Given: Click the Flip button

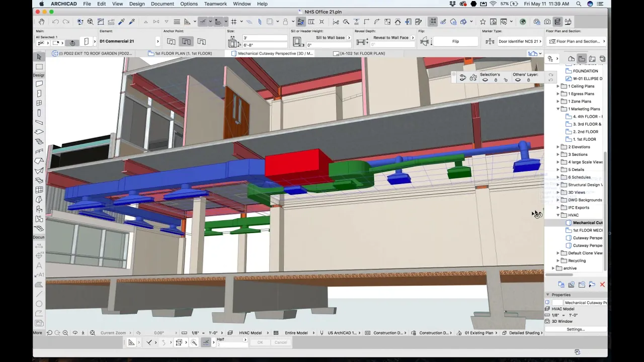Looking at the screenshot, I should click(455, 41).
